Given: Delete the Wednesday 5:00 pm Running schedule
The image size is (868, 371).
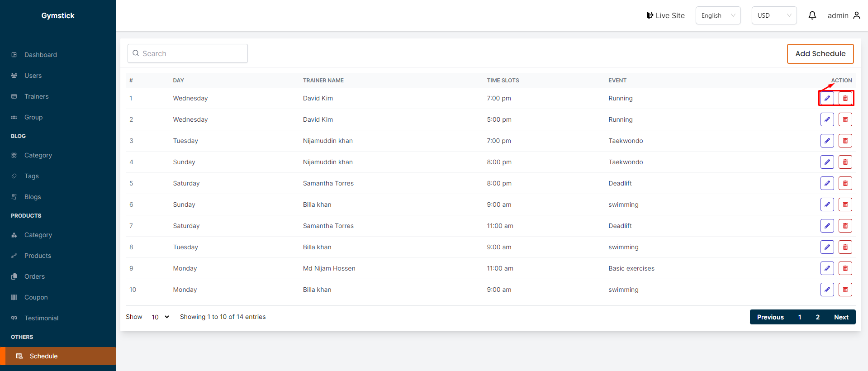Looking at the screenshot, I should click(x=845, y=119).
